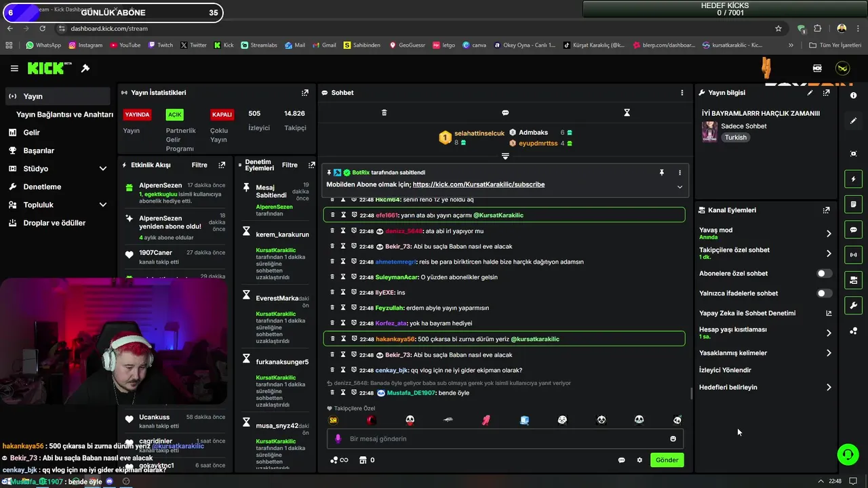Pop out the Denetim Eylemleri panel
868x488 pixels.
(x=311, y=165)
